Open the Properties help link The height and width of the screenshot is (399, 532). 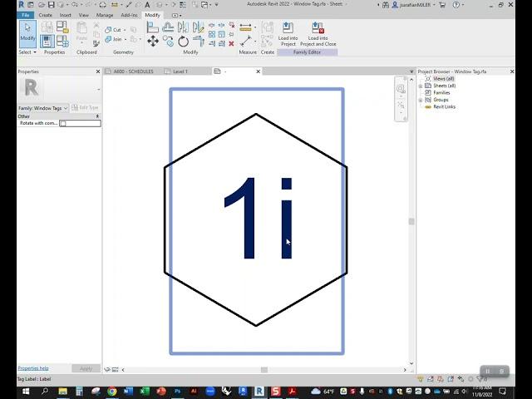33,368
